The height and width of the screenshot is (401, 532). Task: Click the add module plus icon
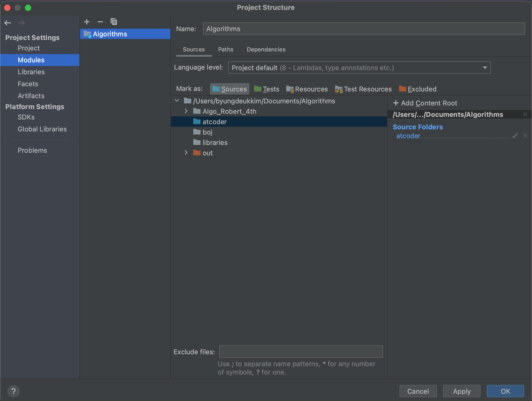[87, 22]
